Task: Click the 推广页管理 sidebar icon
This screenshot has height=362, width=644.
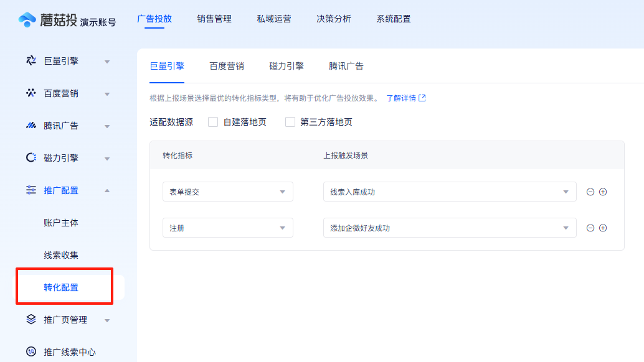Action: (x=30, y=320)
